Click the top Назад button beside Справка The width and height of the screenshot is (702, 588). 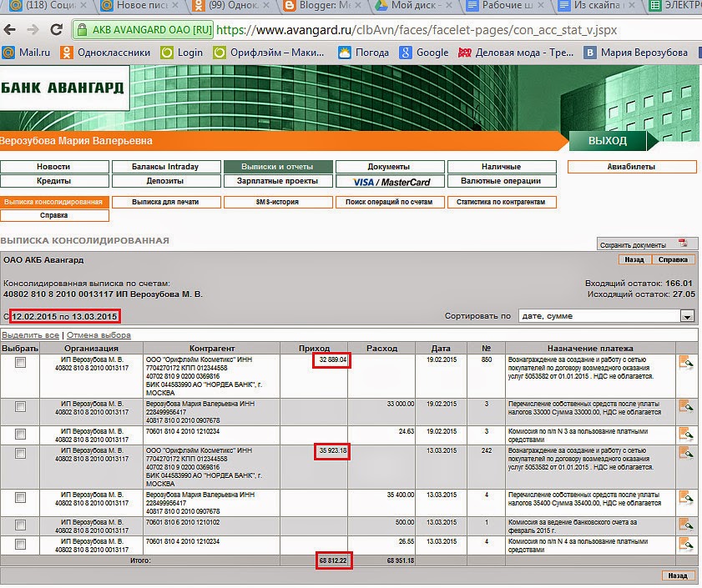tap(635, 259)
